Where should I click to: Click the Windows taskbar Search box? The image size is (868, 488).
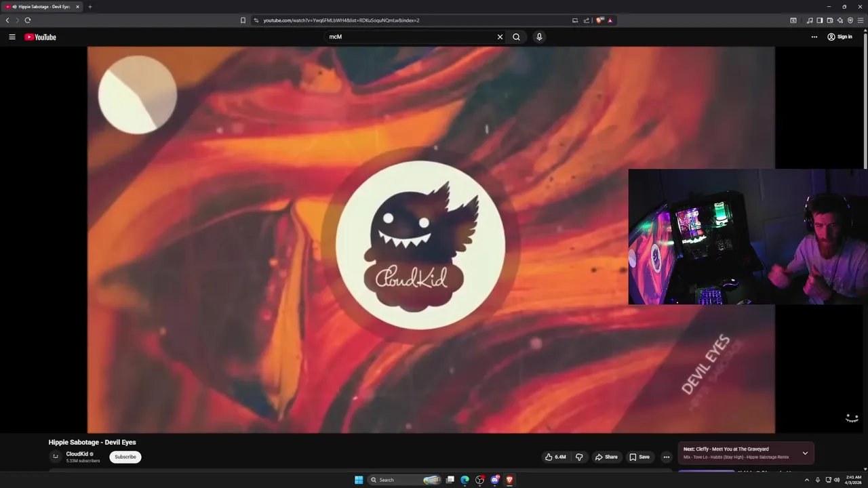tap(405, 480)
